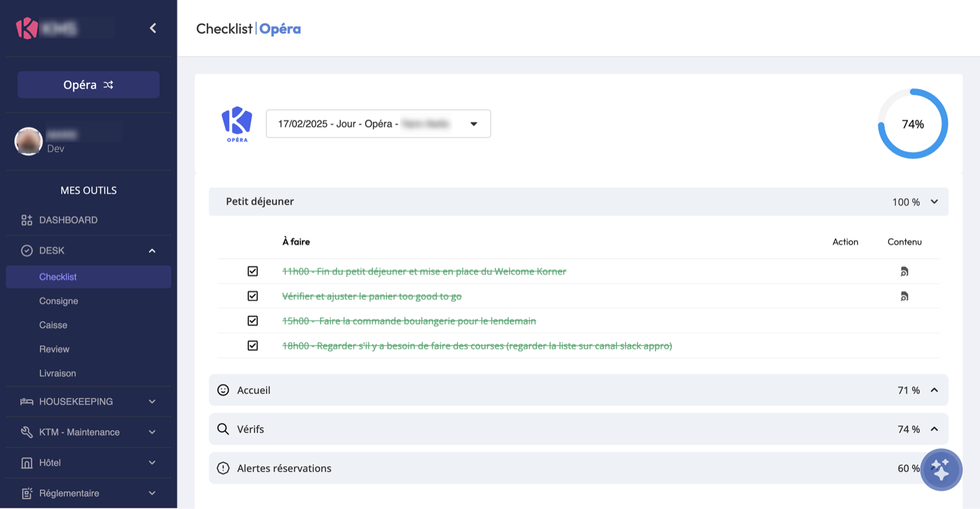Uncheck the 11h00 Fin du petit déjeuner task

coord(252,271)
